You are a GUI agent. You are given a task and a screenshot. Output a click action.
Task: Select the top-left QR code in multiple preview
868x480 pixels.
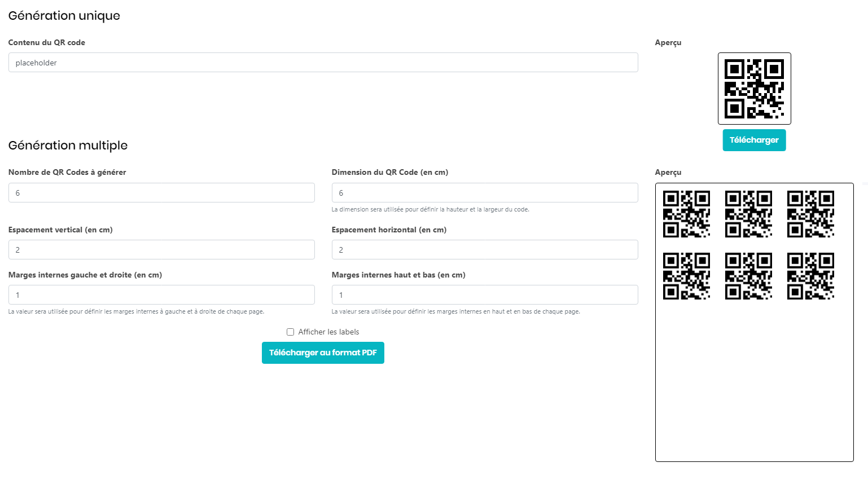click(686, 214)
